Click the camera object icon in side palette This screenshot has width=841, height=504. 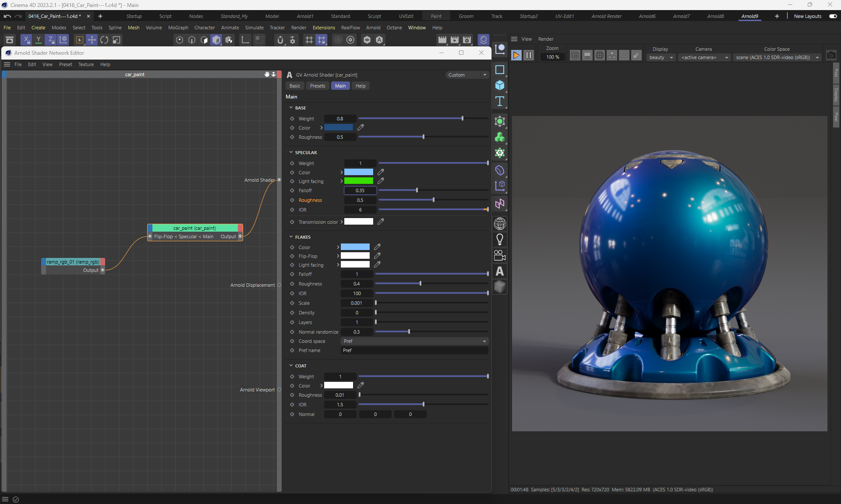pyautogui.click(x=499, y=255)
